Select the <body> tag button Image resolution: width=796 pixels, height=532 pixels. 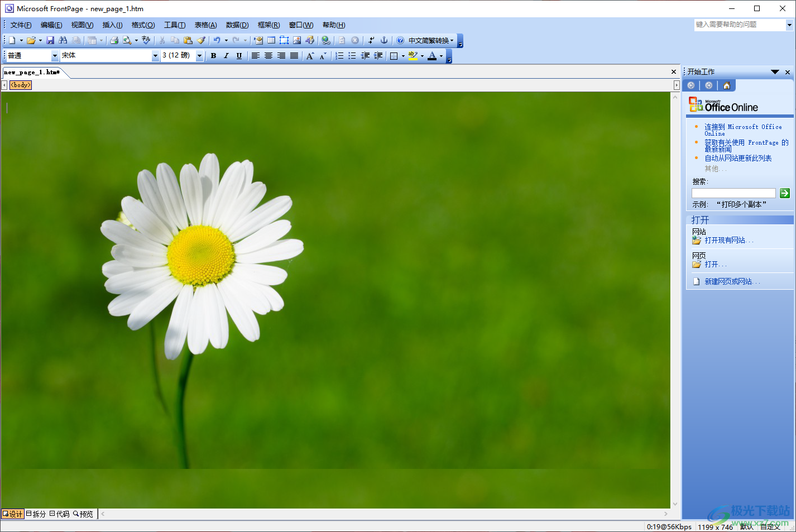pos(21,85)
